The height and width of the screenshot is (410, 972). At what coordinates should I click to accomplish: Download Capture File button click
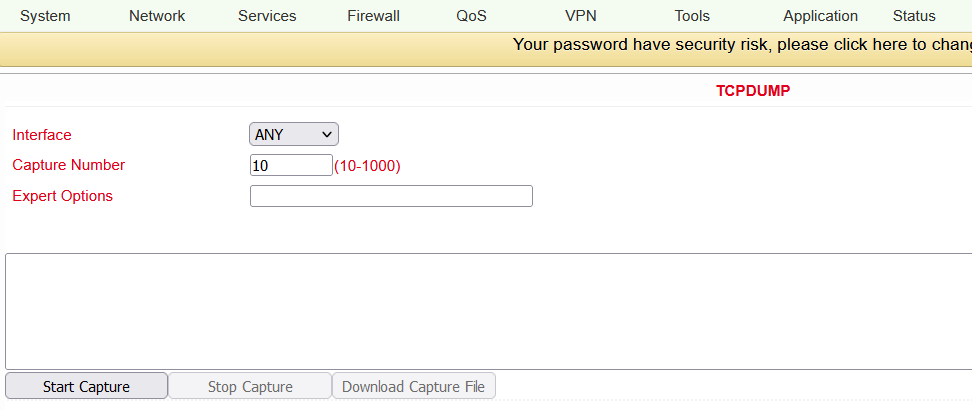(413, 386)
